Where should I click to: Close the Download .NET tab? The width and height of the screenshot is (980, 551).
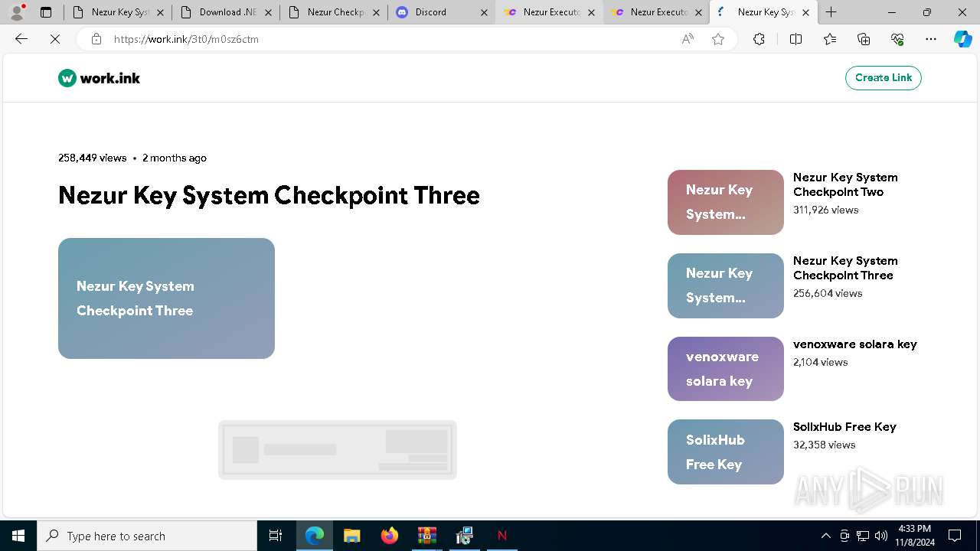point(268,12)
